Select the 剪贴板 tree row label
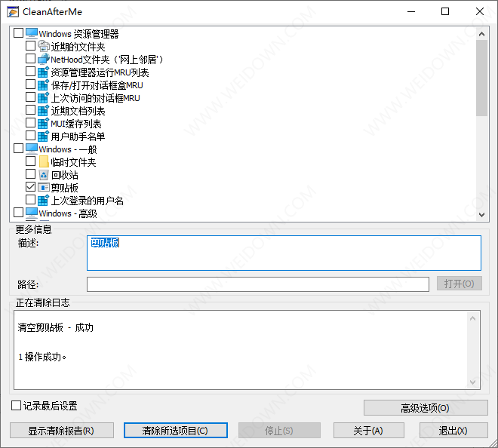 point(64,188)
